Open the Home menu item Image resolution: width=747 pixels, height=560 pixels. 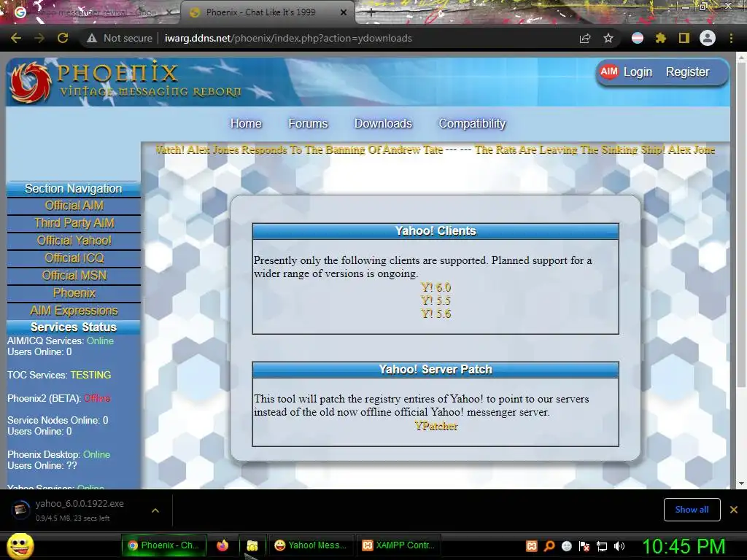(x=247, y=123)
